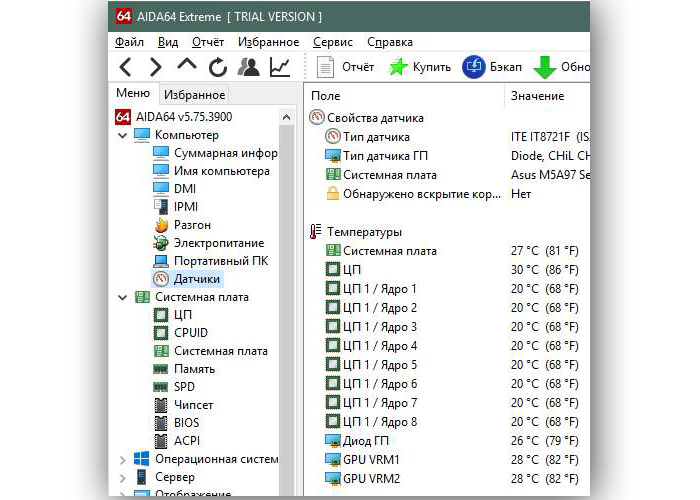Click the Купить toolbar button label
The image size is (700, 500).
(432, 67)
